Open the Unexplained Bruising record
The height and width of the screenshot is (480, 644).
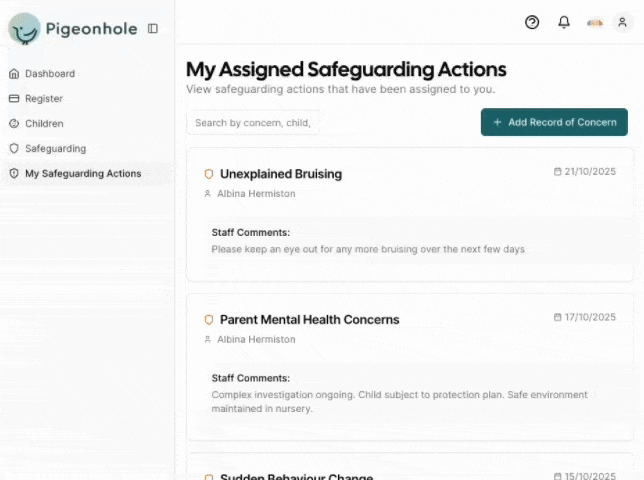point(281,174)
